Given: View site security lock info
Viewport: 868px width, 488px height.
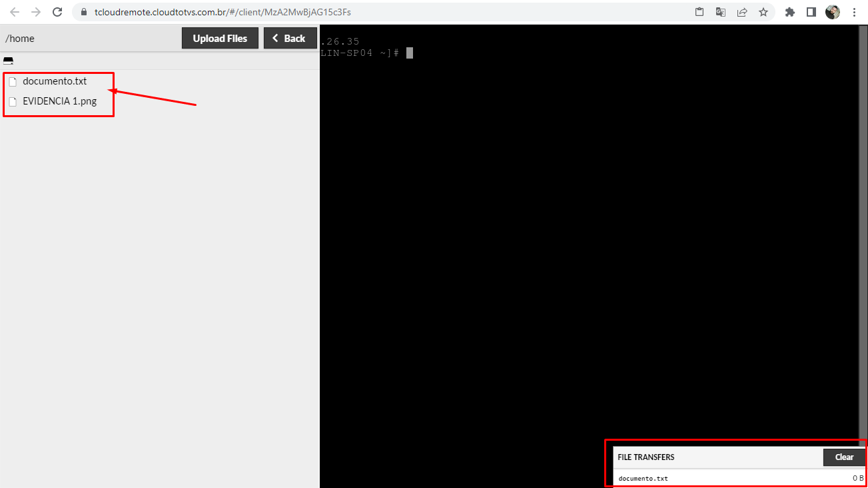Looking at the screenshot, I should [x=83, y=12].
